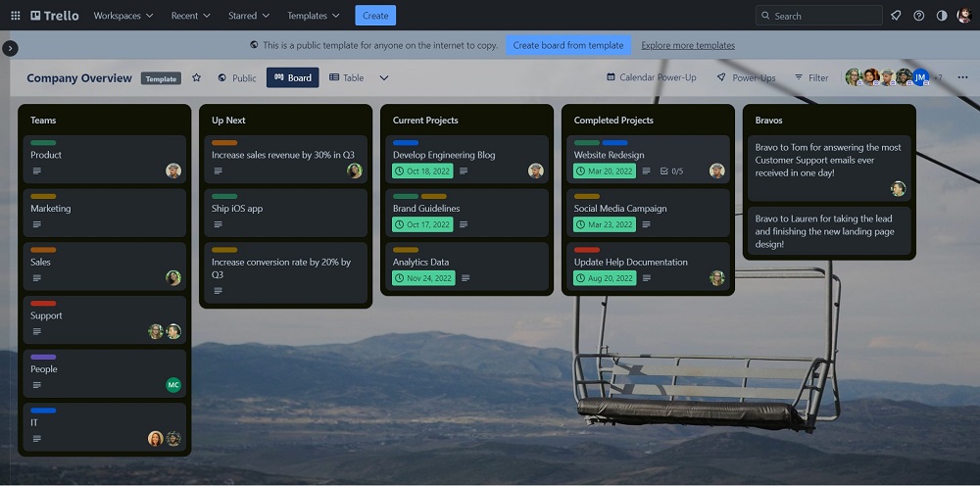Show the +7 additional board members
Screen dimensions: 980x486
click(938, 78)
